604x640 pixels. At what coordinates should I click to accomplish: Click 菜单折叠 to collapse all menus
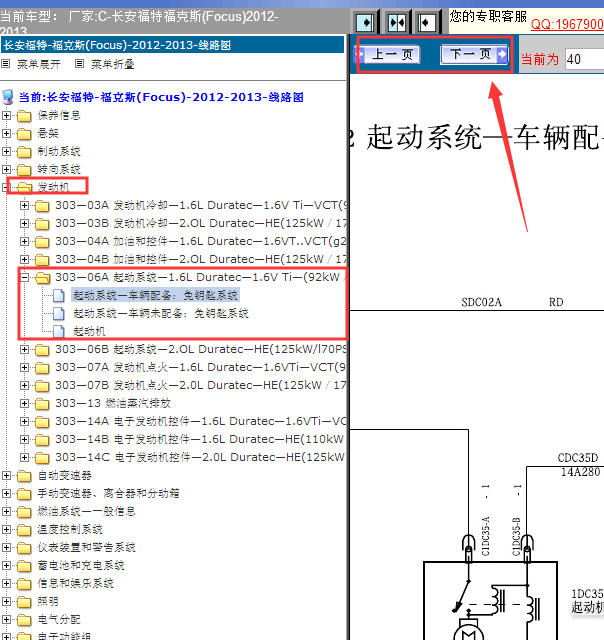tap(113, 64)
